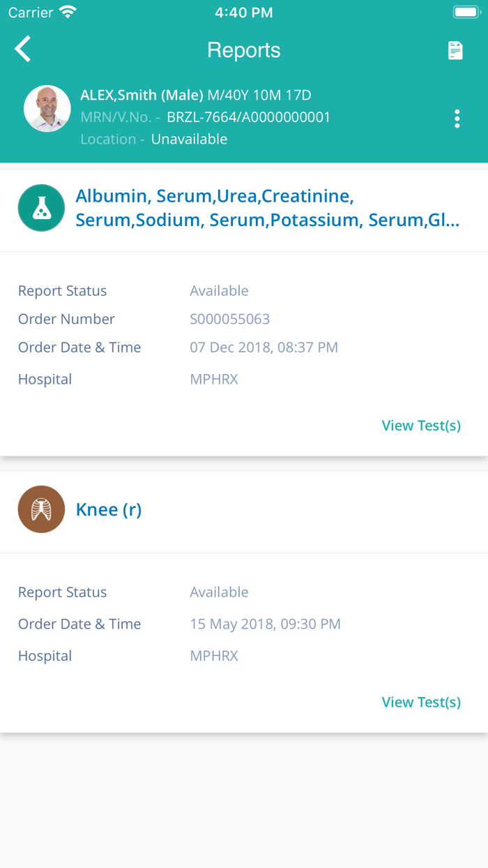Tap the Reports screen title

coord(244,50)
